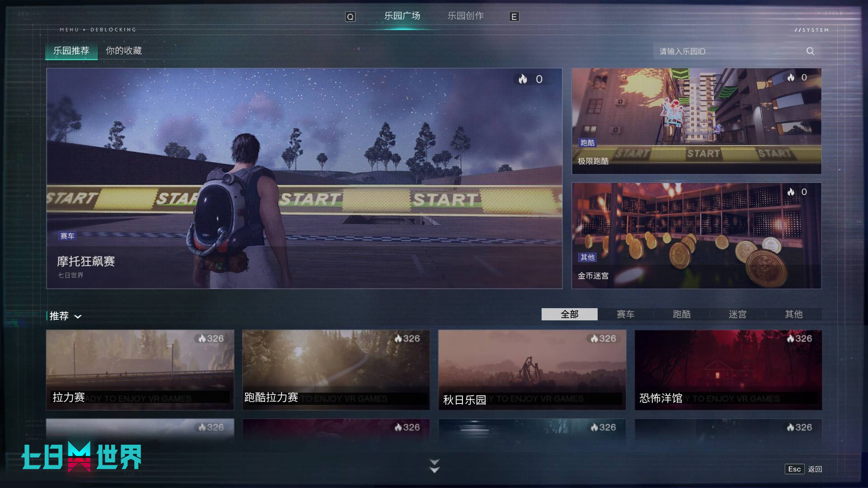Click flame icon on 金币迷宫 card
Screen dimensions: 868x488
tap(791, 192)
